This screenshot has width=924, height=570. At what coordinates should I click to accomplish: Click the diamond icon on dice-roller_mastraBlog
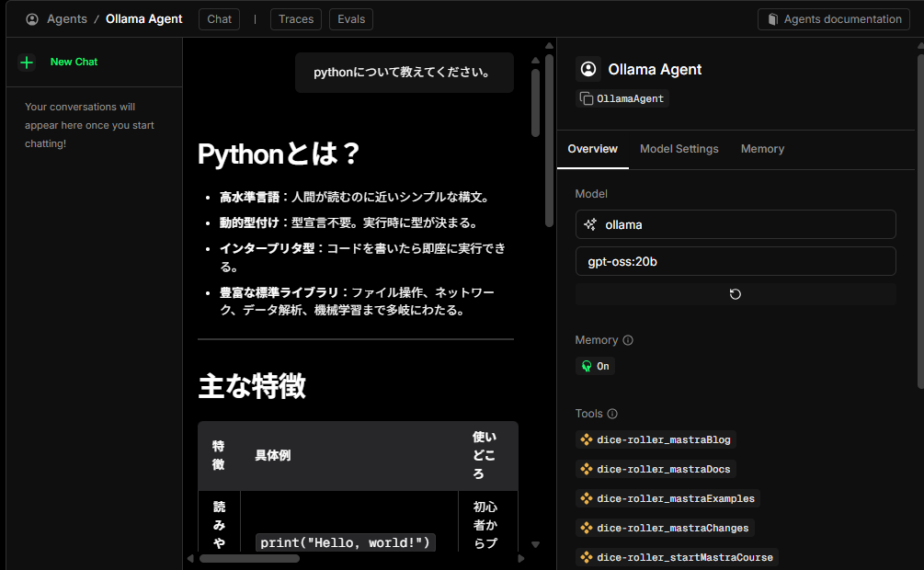click(x=586, y=439)
